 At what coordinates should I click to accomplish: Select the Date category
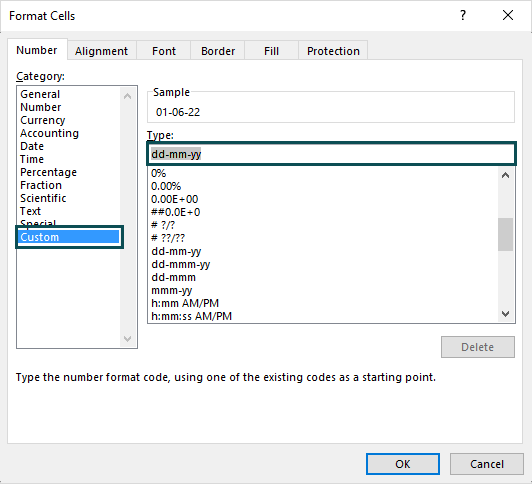click(69, 146)
